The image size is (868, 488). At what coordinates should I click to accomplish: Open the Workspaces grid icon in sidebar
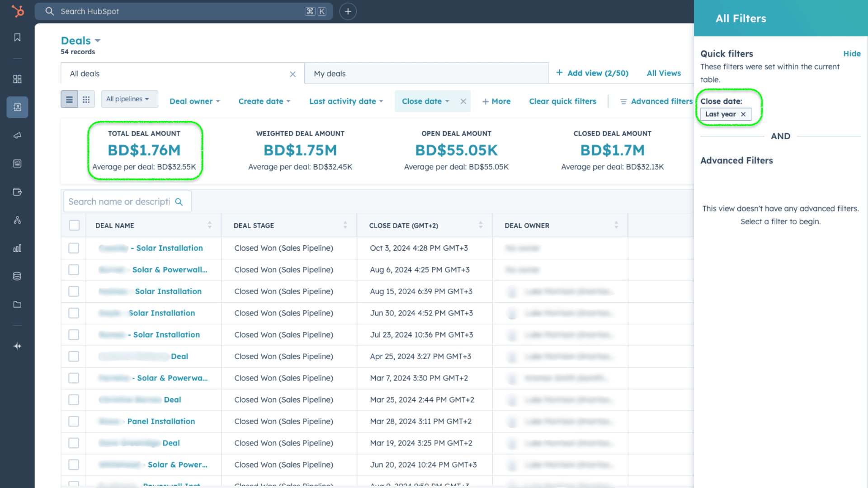17,79
